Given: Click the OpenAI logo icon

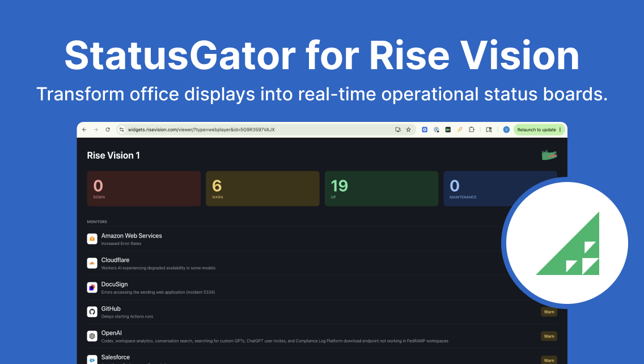Looking at the screenshot, I should 92,336.
